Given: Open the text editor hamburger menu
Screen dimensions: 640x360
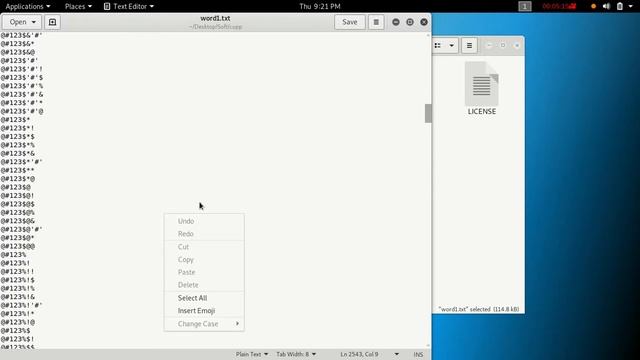Looking at the screenshot, I should 376,22.
